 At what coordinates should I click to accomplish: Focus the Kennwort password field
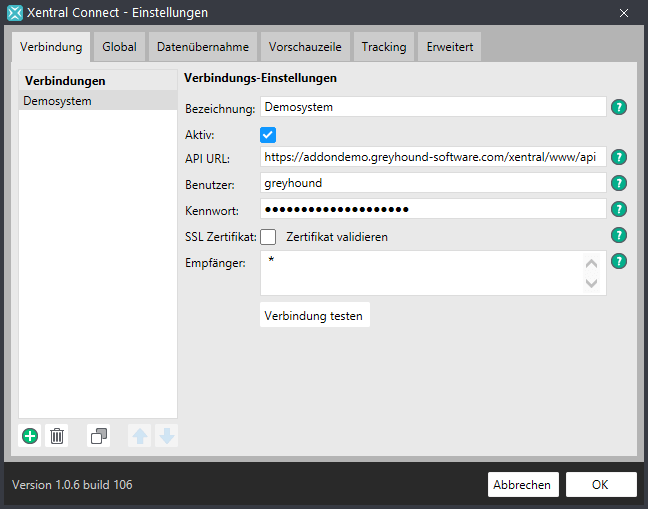433,209
